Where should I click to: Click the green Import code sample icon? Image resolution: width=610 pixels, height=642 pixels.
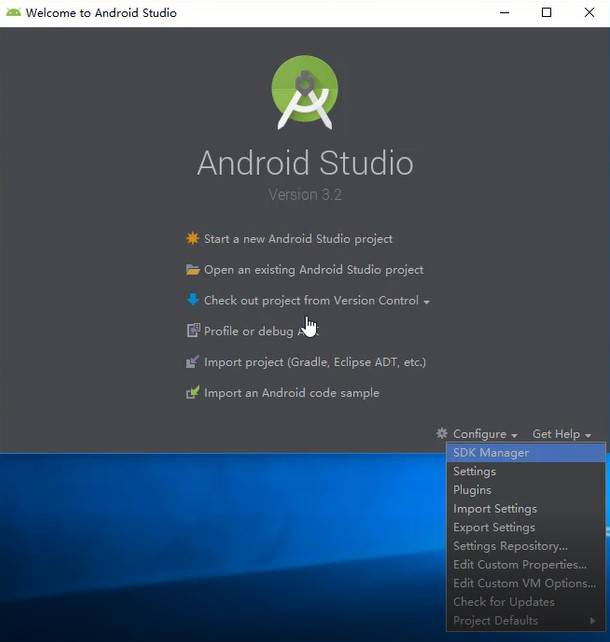[x=192, y=392]
